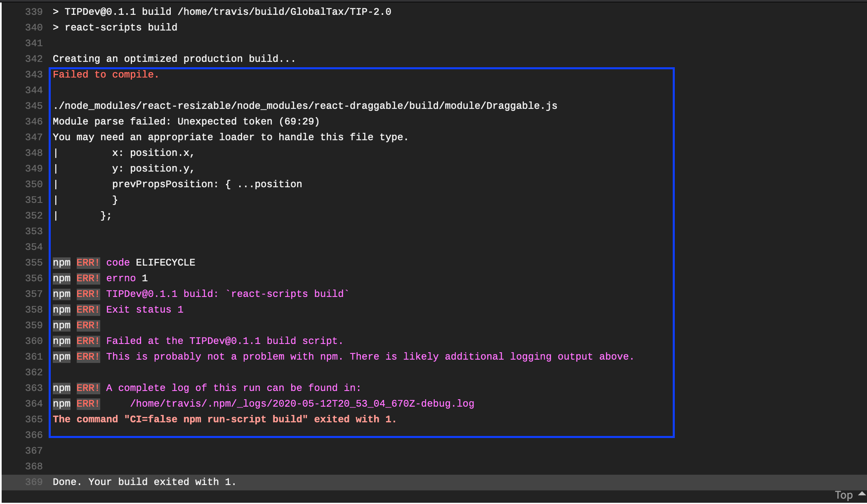Viewport: 867px width, 504px height.
Task: Click 'Done. Your build exited with 1.' line
Action: click(144, 482)
